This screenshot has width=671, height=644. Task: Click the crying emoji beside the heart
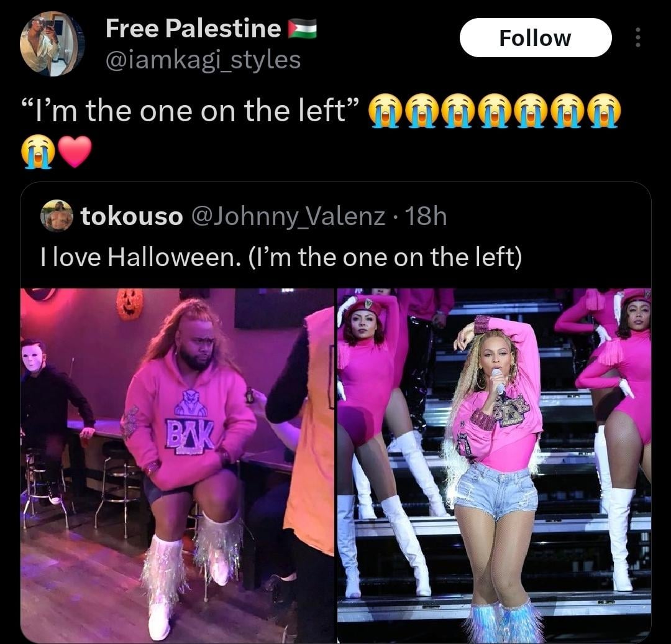pyautogui.click(x=38, y=152)
